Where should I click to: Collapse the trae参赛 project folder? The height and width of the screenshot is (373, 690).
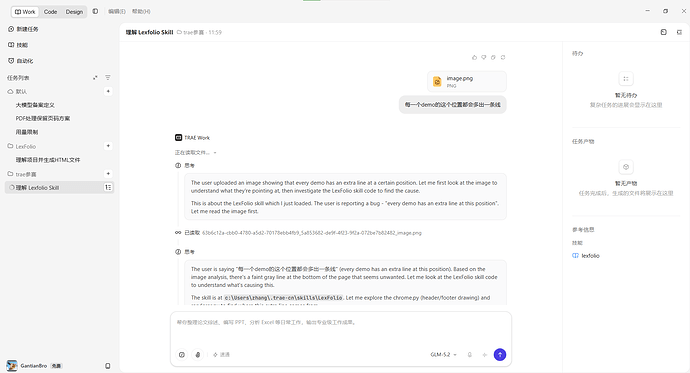[22, 174]
